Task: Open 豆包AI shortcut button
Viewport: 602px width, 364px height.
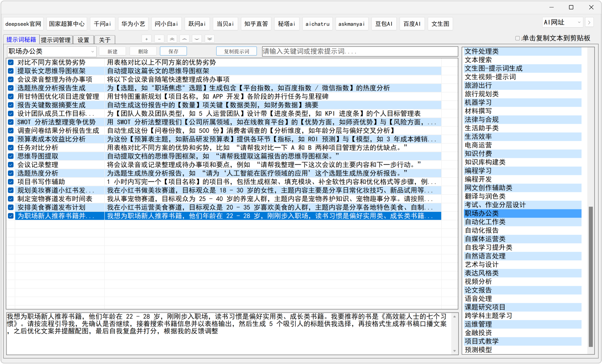Action: [x=384, y=24]
